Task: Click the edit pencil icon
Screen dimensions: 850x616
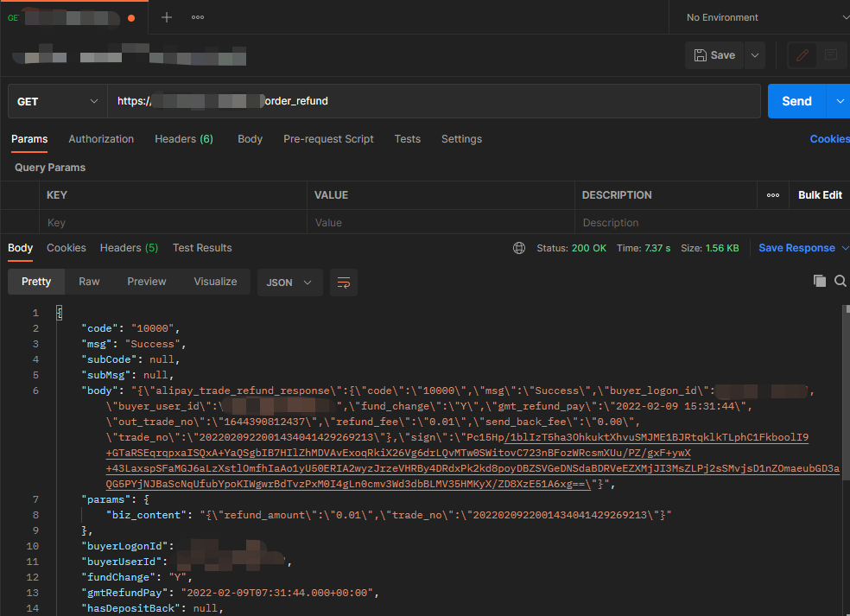Action: click(802, 55)
